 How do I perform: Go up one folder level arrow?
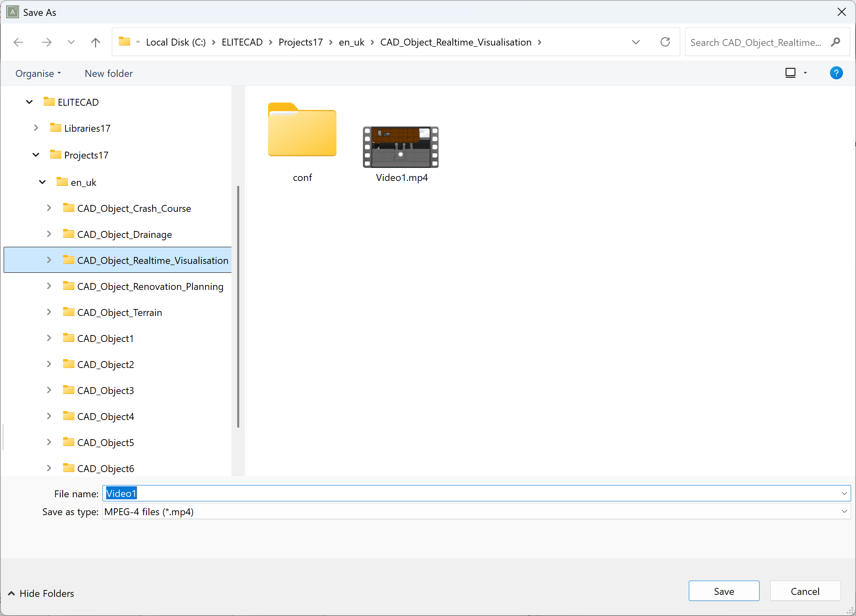point(95,42)
